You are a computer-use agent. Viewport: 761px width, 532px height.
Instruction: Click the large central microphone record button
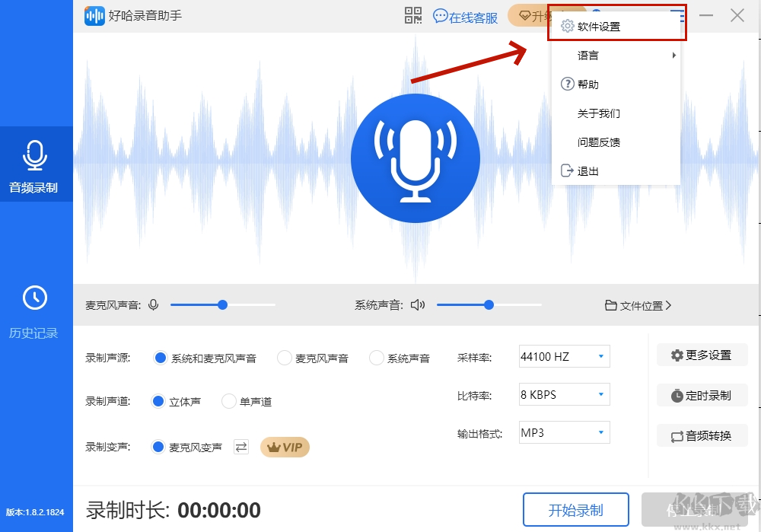click(416, 158)
